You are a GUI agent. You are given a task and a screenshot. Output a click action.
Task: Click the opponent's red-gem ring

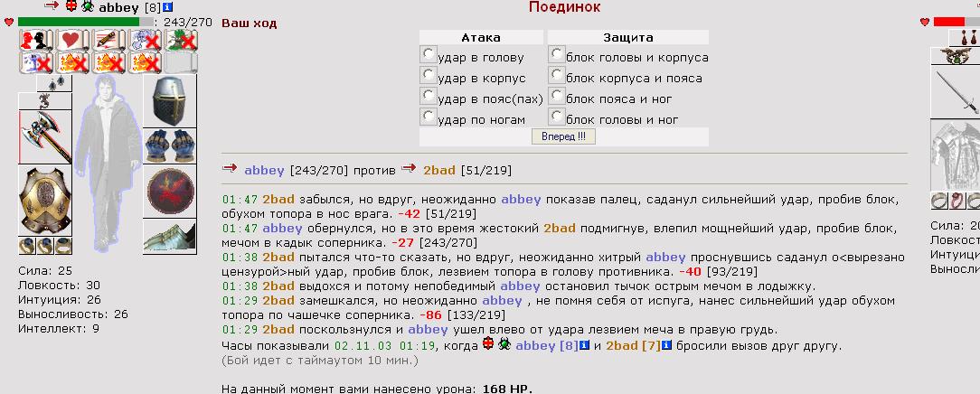click(956, 201)
